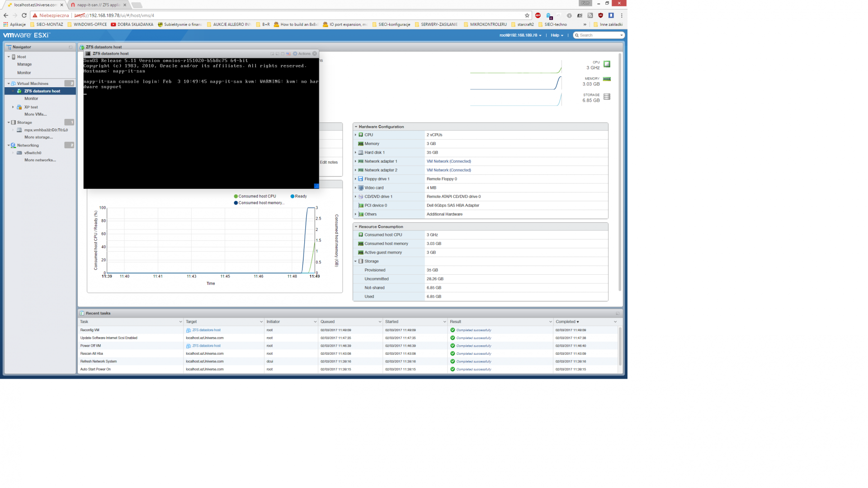
Task: Click the Ghostery extension icon
Action: 549,15
